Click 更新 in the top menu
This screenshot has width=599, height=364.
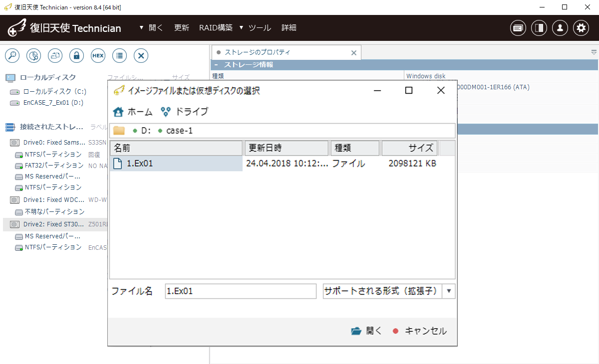[181, 28]
